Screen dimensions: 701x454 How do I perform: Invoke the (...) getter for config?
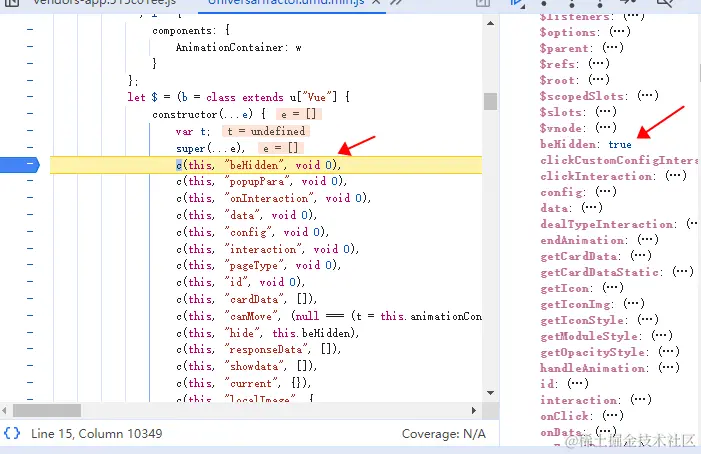606,191
